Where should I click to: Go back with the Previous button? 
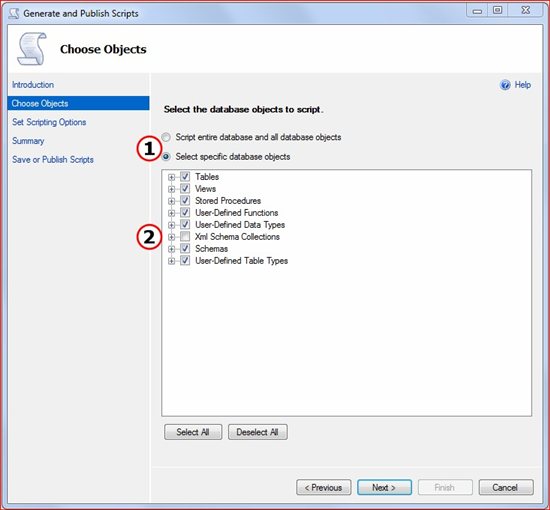[323, 487]
